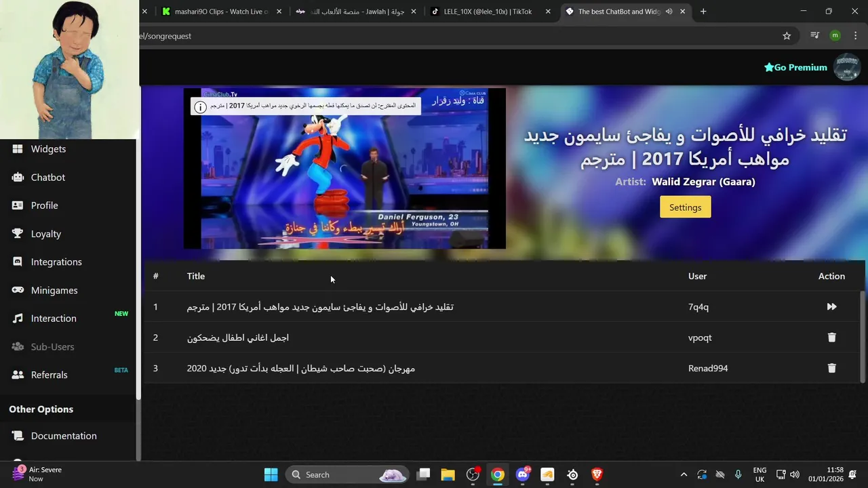Click the Sub-Users people icon

18,347
